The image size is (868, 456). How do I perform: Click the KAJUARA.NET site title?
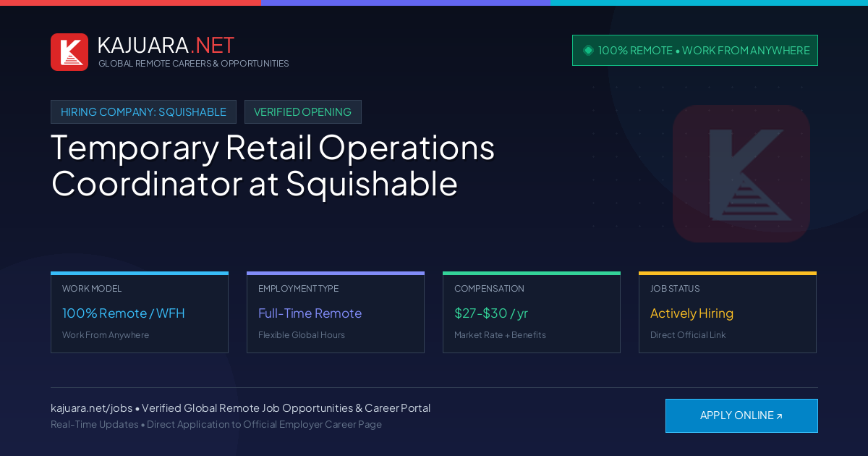(166, 45)
